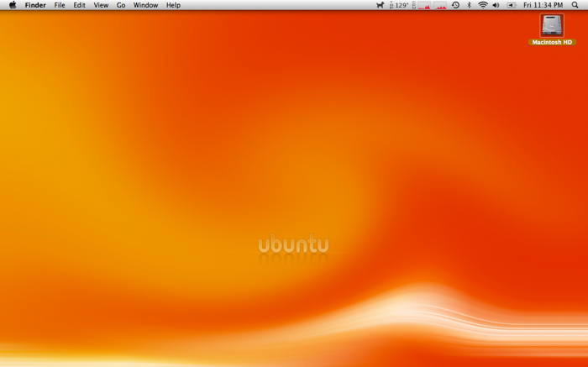Viewport: 588px width, 367px height.
Task: Click the 129° temperature monitor
Action: tap(399, 5)
